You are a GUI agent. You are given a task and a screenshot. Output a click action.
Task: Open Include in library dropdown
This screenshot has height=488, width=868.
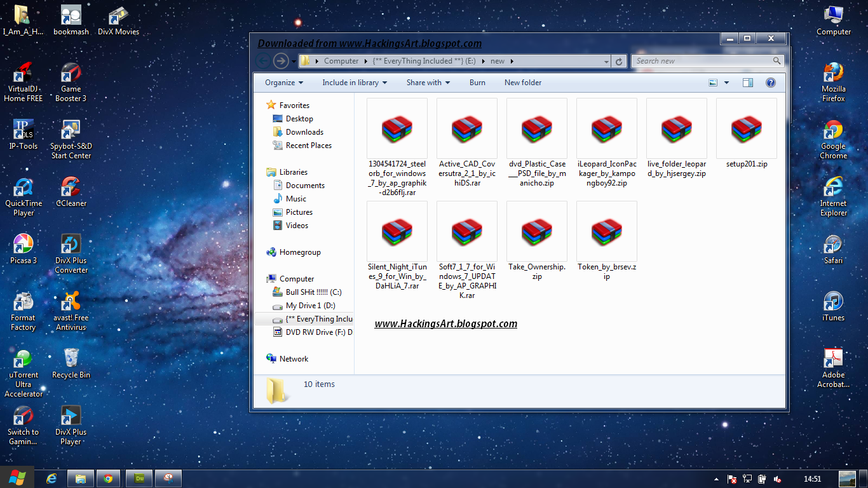tap(355, 83)
